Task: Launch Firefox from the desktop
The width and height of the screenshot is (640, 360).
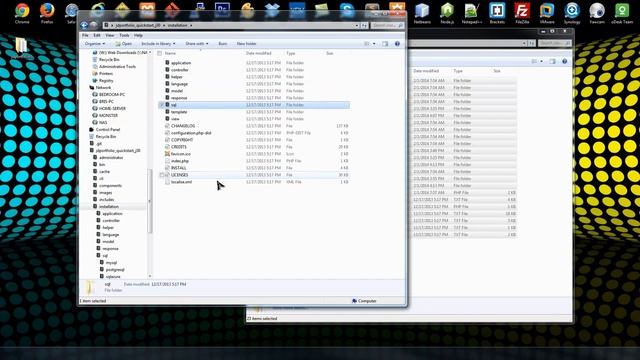Action: click(47, 12)
